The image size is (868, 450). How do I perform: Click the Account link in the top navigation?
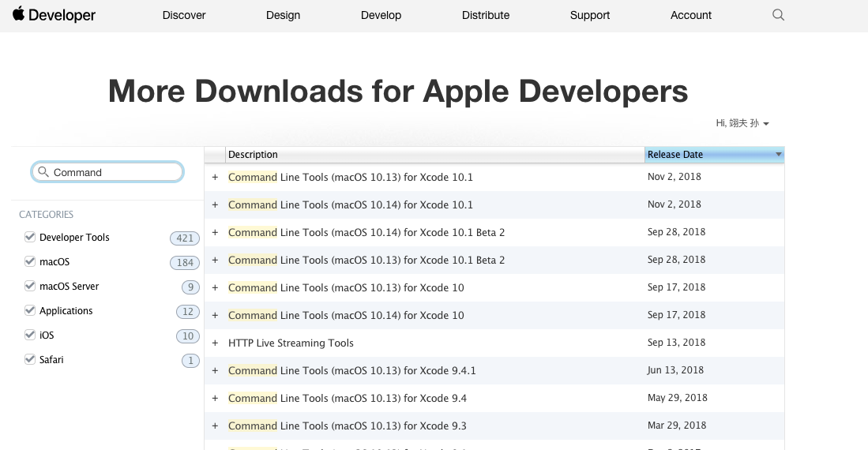pyautogui.click(x=691, y=15)
